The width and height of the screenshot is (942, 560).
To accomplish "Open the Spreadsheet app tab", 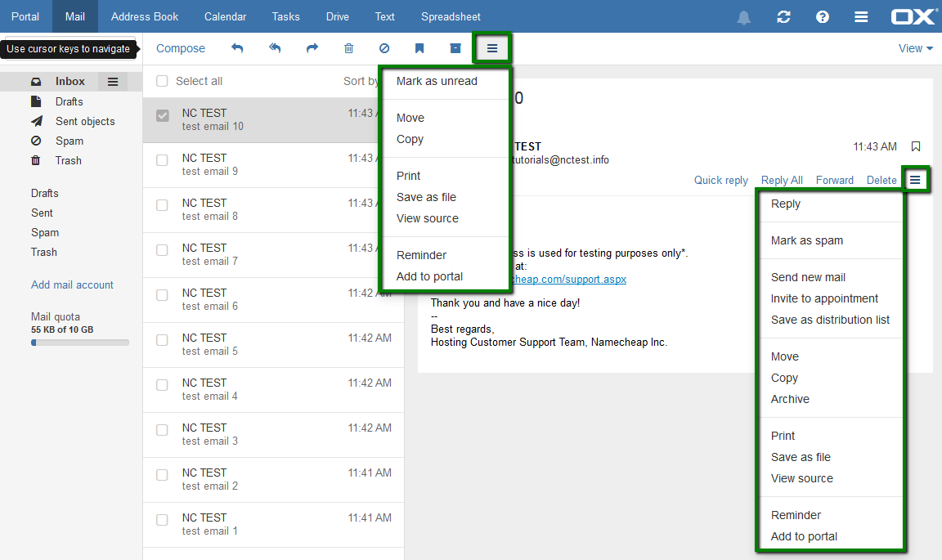I will [451, 17].
